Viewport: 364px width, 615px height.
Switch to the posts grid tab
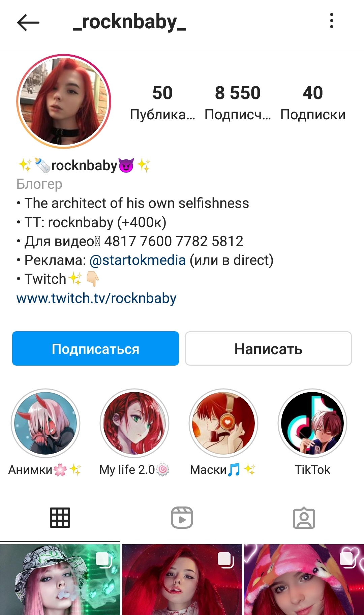pyautogui.click(x=60, y=518)
